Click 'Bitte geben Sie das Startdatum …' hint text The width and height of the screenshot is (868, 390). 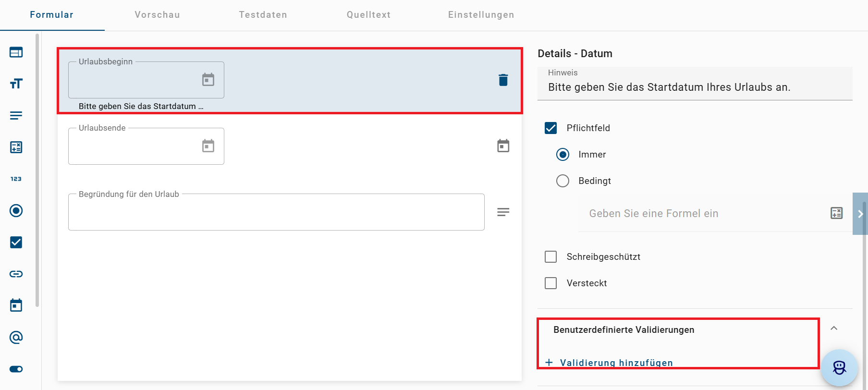[x=141, y=106]
